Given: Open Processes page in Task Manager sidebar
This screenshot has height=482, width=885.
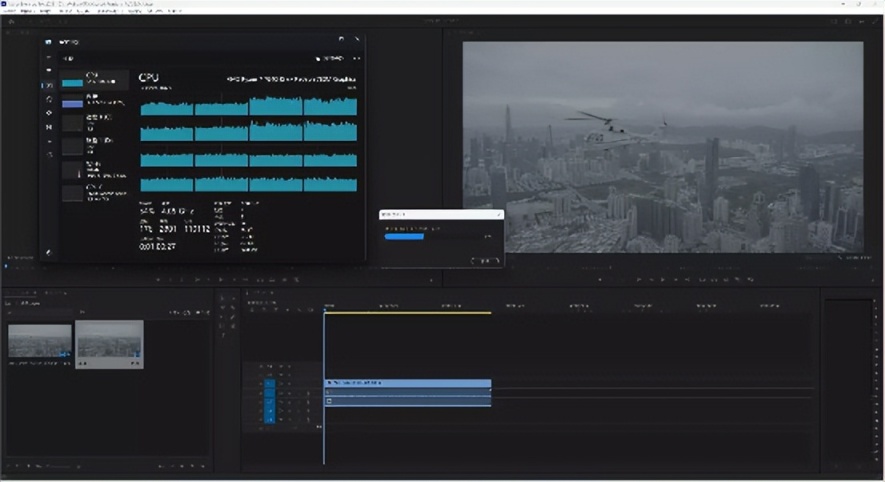Looking at the screenshot, I should click(49, 71).
